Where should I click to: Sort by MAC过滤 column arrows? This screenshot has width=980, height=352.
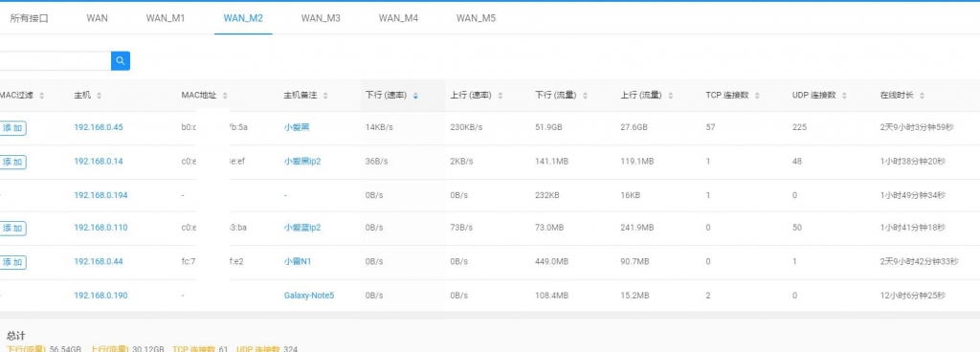coord(42,96)
